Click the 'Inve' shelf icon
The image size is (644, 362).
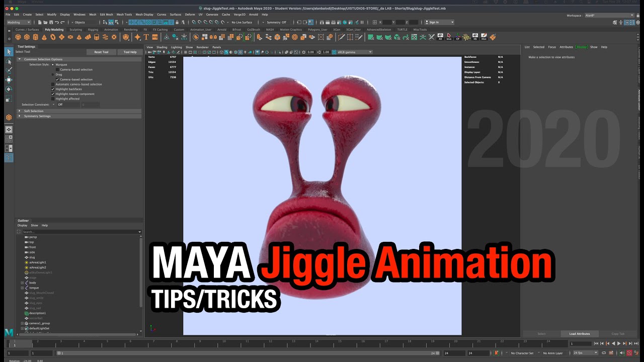449,37
